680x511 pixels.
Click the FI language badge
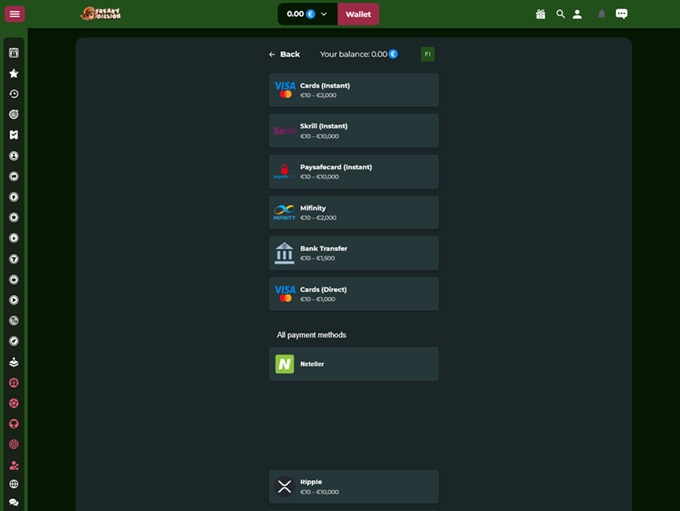[428, 54]
